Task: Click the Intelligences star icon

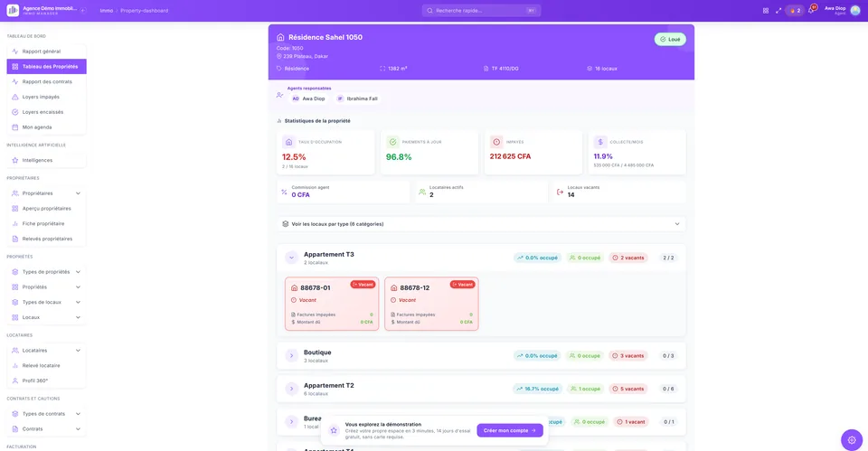Action: click(15, 161)
